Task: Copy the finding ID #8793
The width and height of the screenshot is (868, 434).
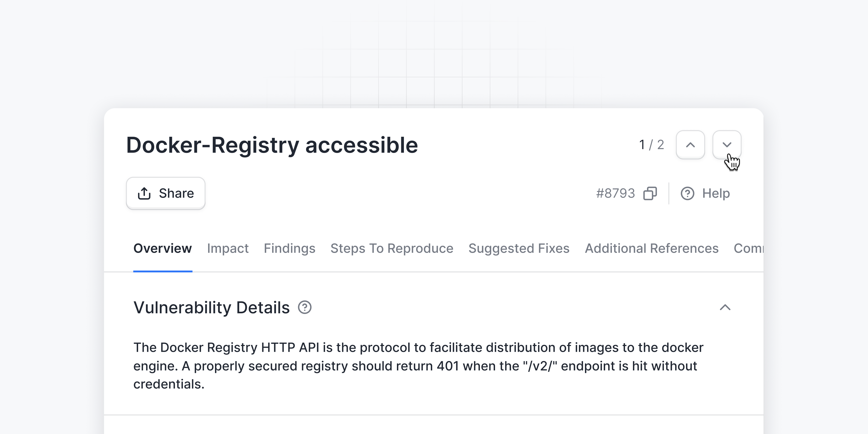Action: pyautogui.click(x=650, y=193)
